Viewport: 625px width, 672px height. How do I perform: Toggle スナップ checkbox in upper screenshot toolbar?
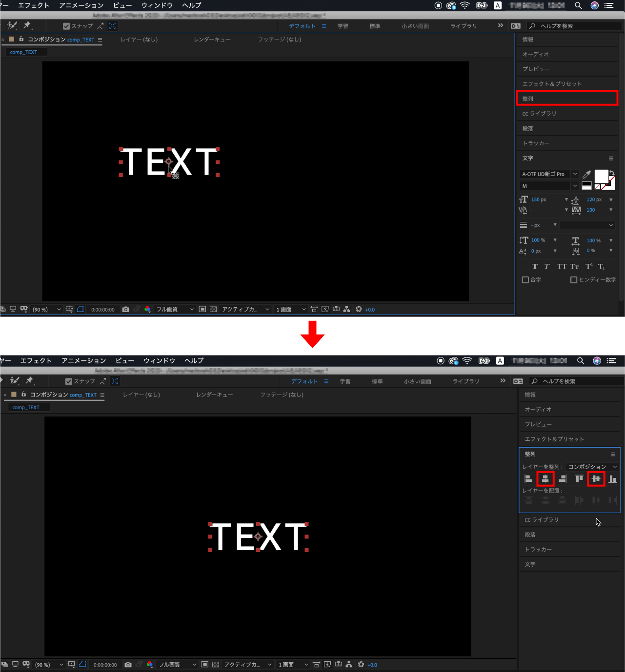(x=66, y=26)
